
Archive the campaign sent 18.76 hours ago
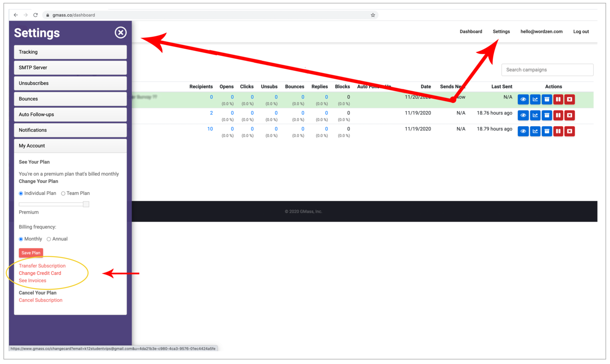pos(547,115)
